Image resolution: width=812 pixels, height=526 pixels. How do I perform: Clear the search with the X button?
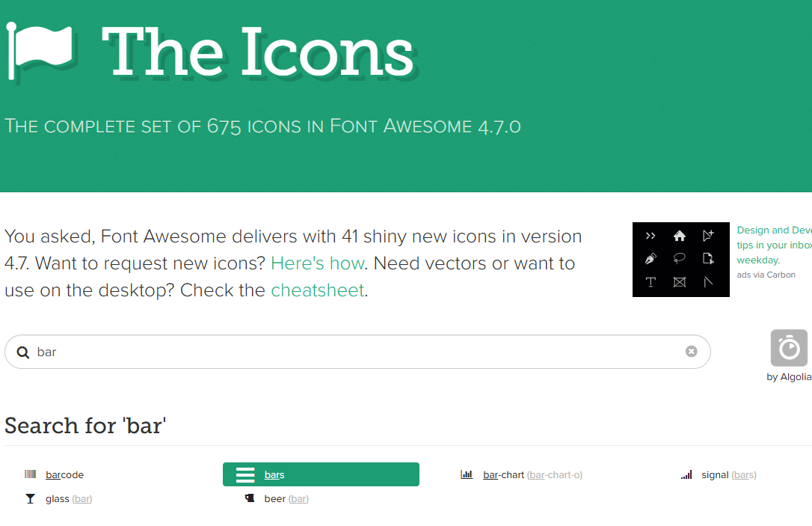(x=691, y=351)
